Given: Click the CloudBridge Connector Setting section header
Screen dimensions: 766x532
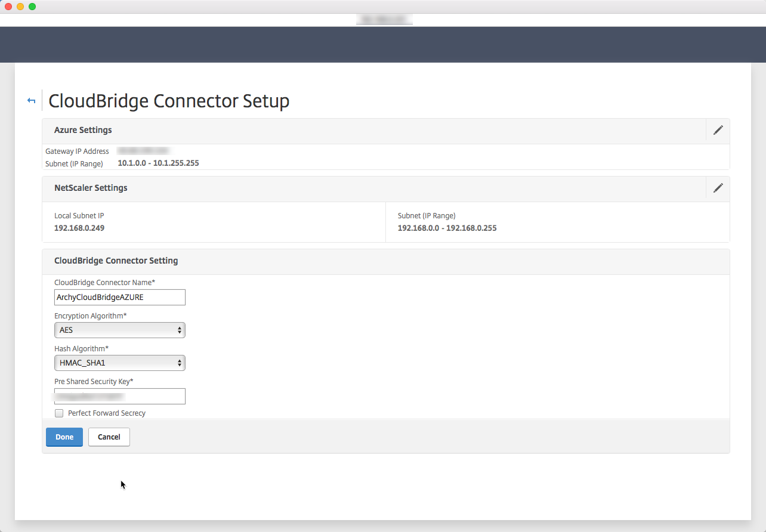Looking at the screenshot, I should tap(116, 261).
